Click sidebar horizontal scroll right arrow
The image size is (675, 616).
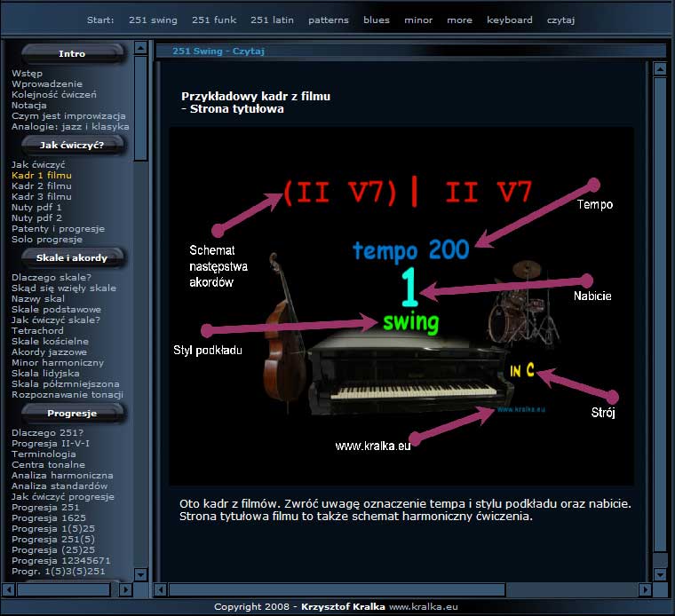coord(125,588)
